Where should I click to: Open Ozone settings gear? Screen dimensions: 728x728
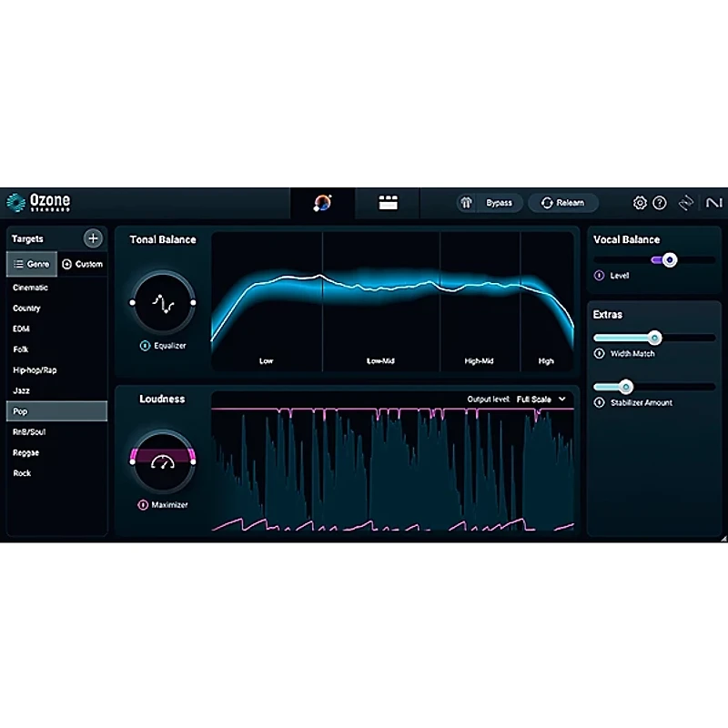[x=640, y=202]
